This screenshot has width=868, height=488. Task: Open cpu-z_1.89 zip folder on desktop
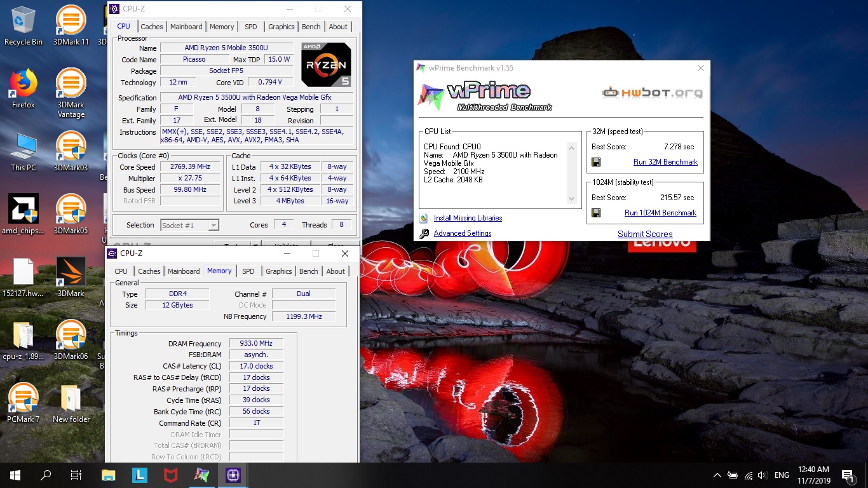[x=24, y=340]
